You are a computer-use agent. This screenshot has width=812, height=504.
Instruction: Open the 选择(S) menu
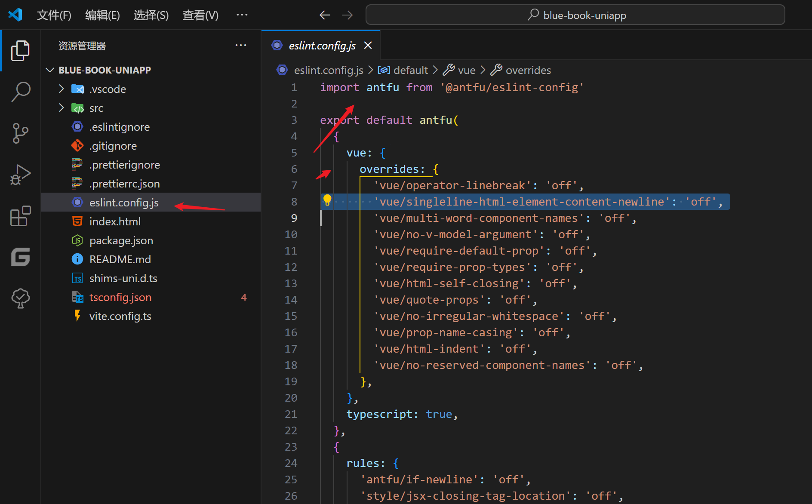click(x=151, y=15)
